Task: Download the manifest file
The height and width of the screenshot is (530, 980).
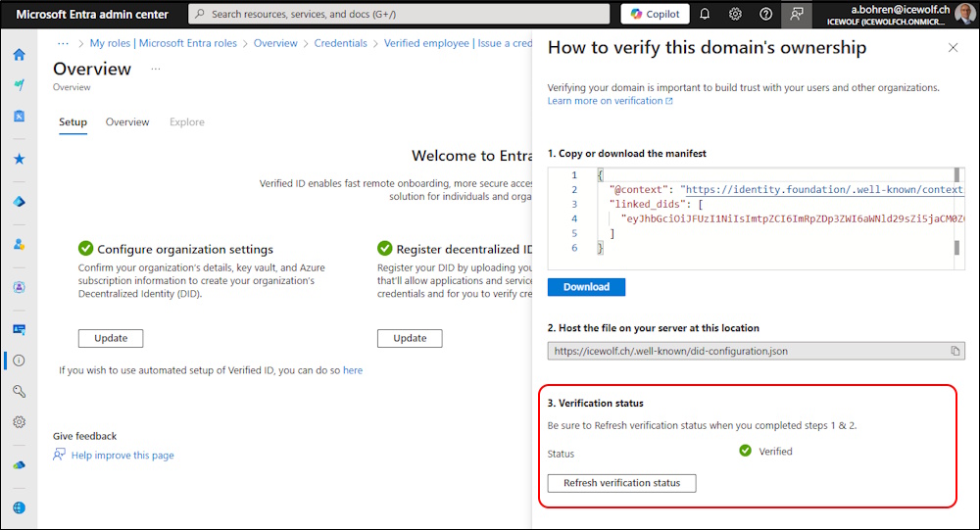Action: [x=586, y=287]
